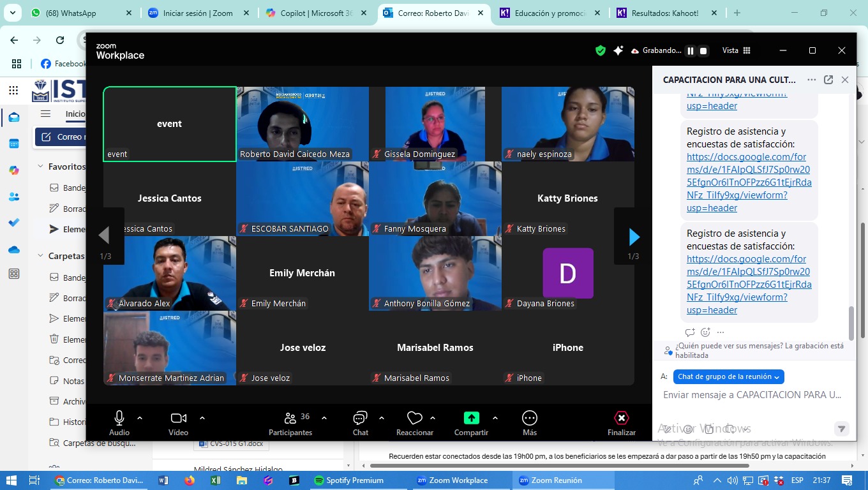This screenshot has width=868, height=490.
Task: Pause the meeting recording
Action: pos(690,51)
